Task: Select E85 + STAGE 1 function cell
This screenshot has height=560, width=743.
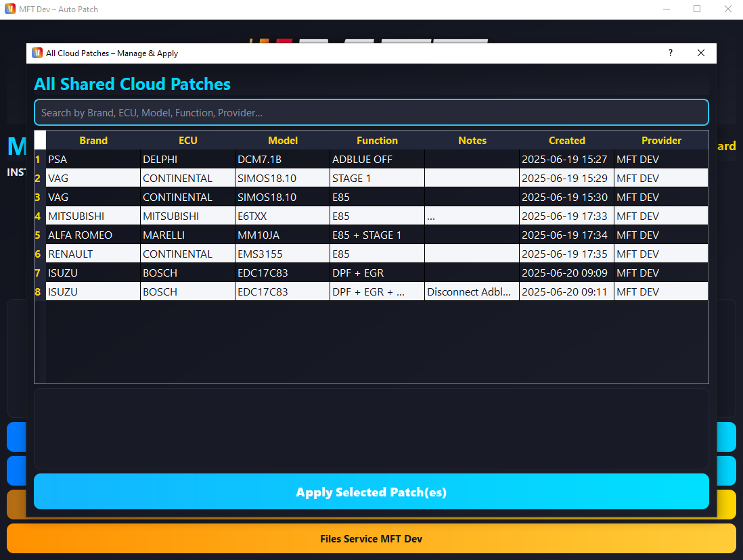Action: (x=377, y=235)
